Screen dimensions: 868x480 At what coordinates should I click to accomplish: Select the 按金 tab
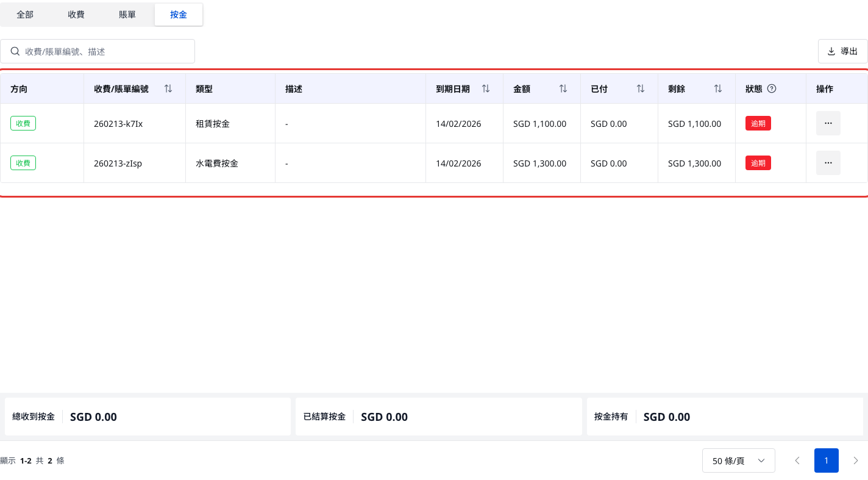tap(179, 15)
